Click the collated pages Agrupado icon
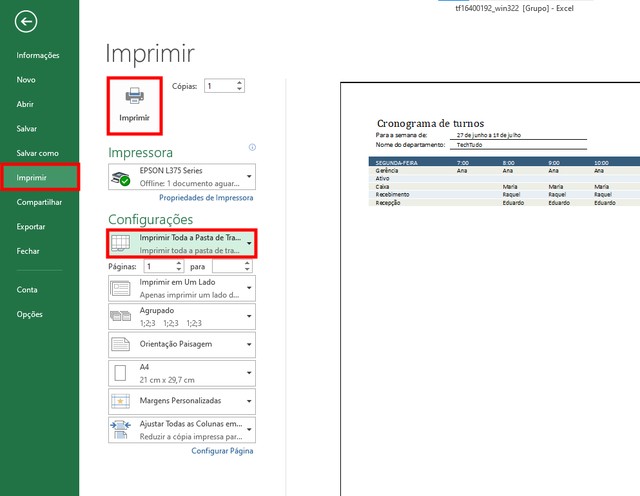640x496 pixels. tap(120, 316)
